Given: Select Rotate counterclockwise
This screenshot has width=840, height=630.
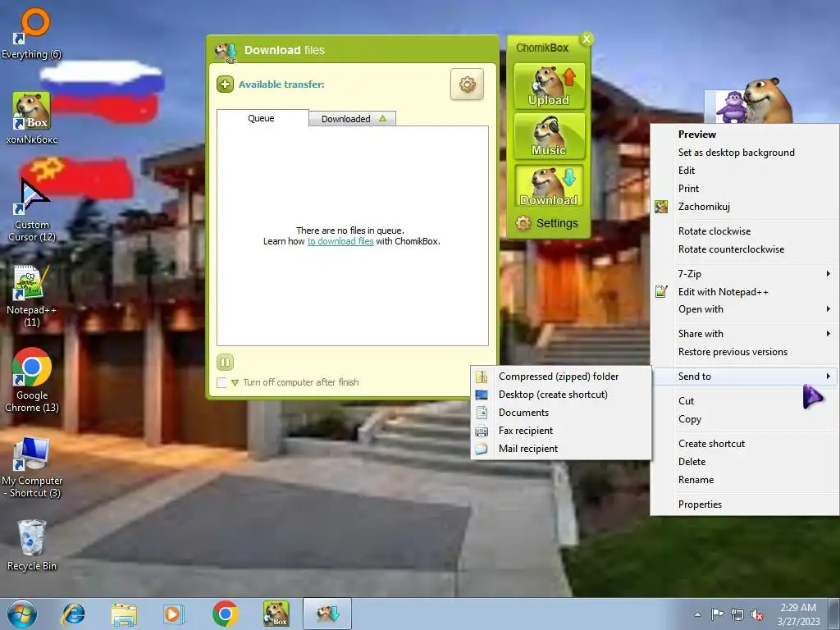Looking at the screenshot, I should pyautogui.click(x=745, y=249).
